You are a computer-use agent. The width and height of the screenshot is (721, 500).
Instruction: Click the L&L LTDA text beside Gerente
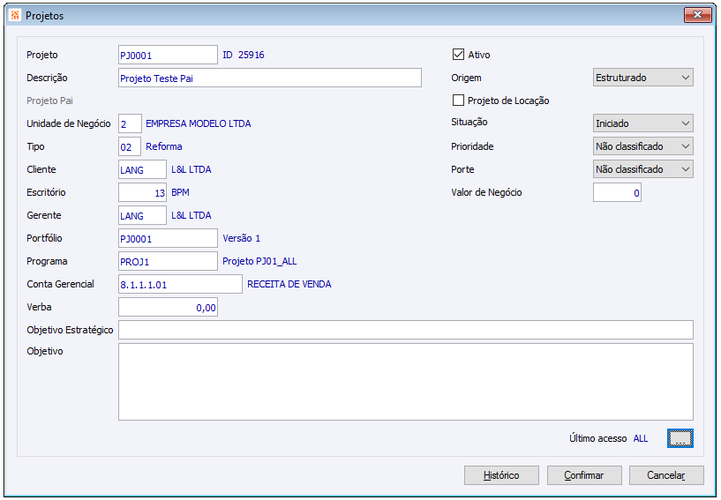[191, 215]
